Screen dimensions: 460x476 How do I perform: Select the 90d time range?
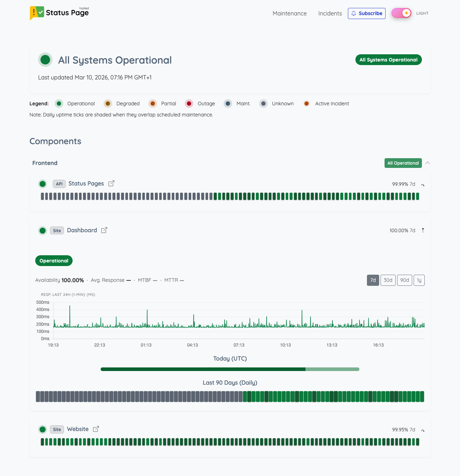[x=405, y=280]
